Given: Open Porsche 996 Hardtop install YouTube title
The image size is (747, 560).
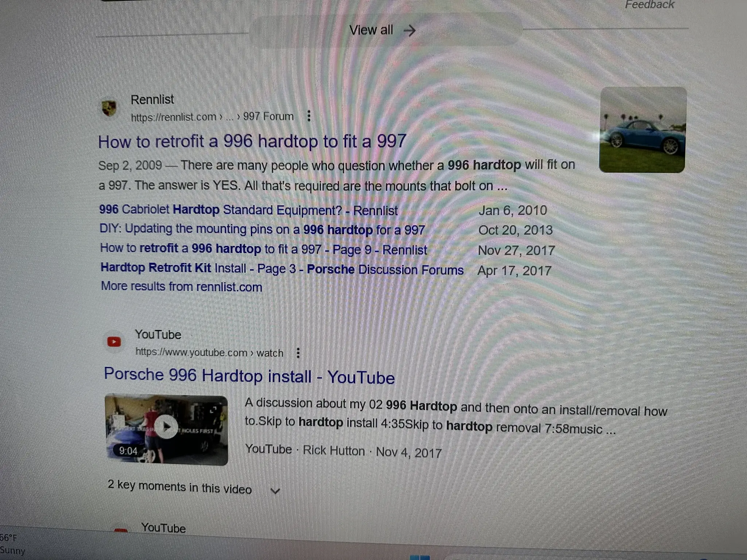Looking at the screenshot, I should [249, 376].
